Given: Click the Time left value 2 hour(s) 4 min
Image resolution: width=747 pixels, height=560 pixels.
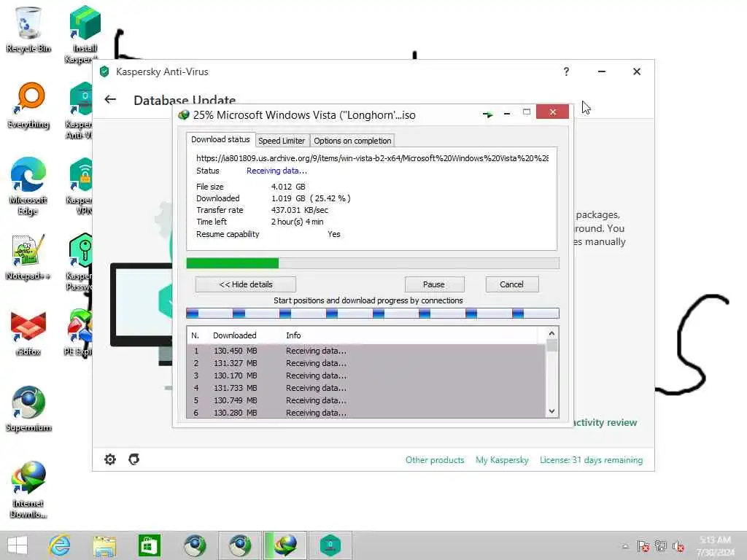Looking at the screenshot, I should coord(298,222).
